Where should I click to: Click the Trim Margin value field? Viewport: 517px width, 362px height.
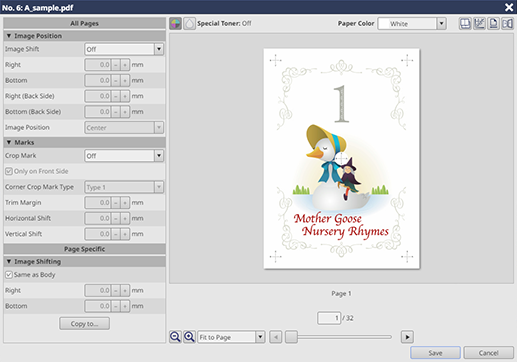click(98, 203)
